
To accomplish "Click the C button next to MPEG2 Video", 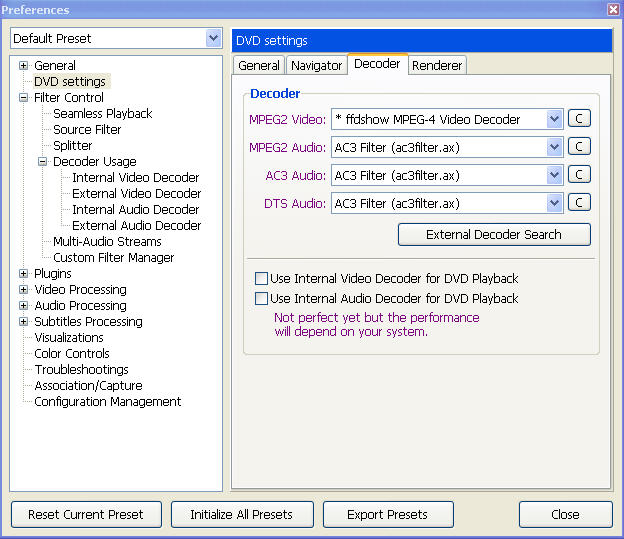I will click(x=579, y=119).
